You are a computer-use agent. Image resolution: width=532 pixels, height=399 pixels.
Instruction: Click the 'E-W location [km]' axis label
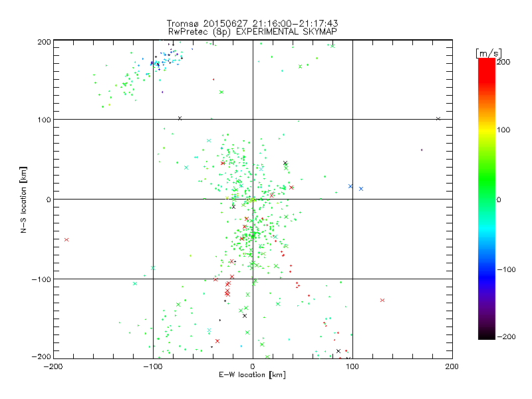point(252,374)
